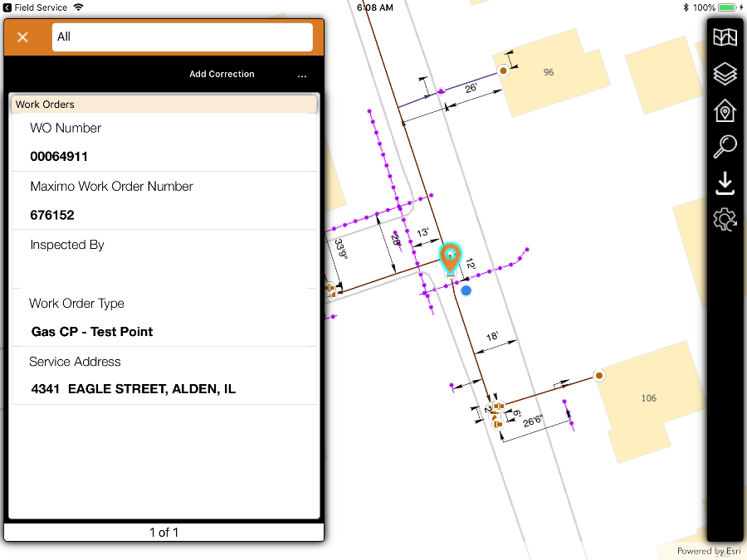Click the 33'9" dimension label

[x=341, y=249]
